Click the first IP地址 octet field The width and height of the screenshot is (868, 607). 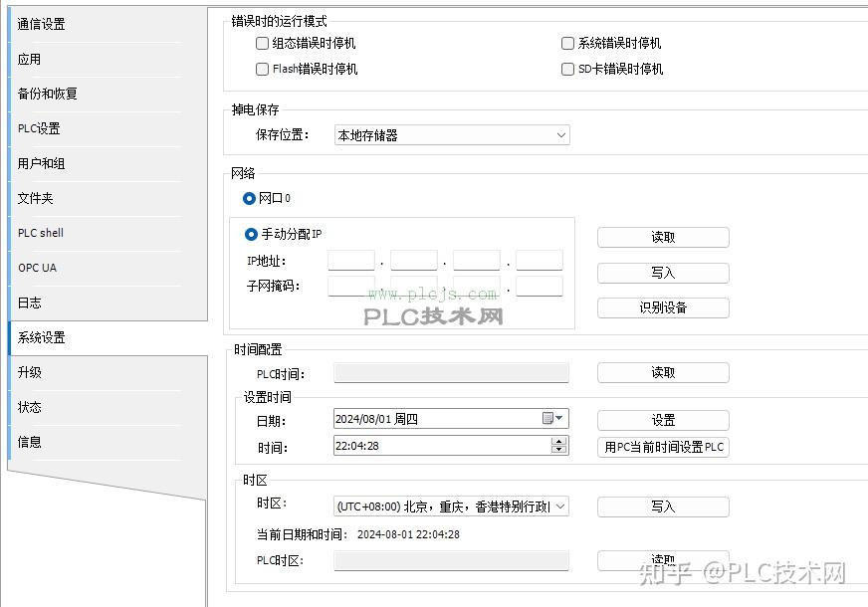click(x=351, y=260)
